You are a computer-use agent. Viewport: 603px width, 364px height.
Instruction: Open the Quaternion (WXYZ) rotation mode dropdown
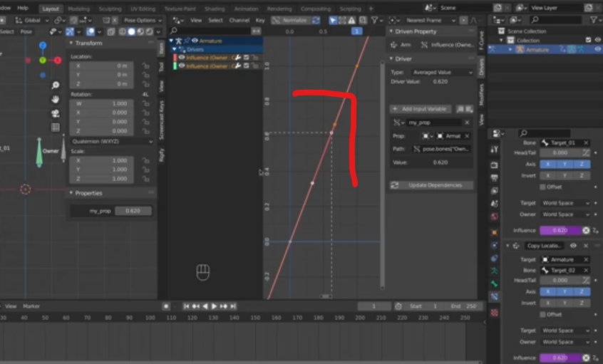click(112, 142)
